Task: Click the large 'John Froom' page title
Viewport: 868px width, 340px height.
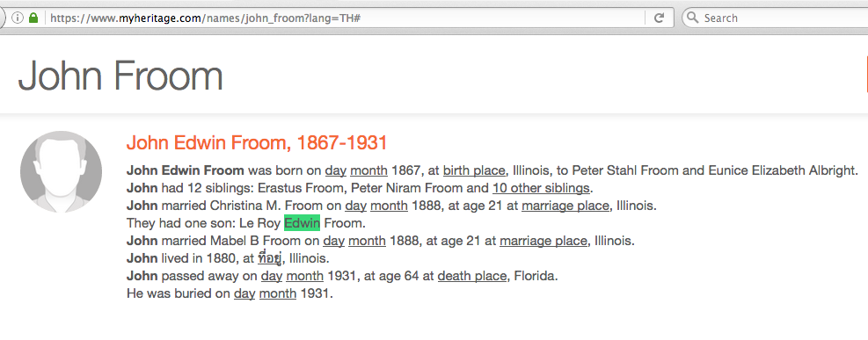Action: pos(120,76)
